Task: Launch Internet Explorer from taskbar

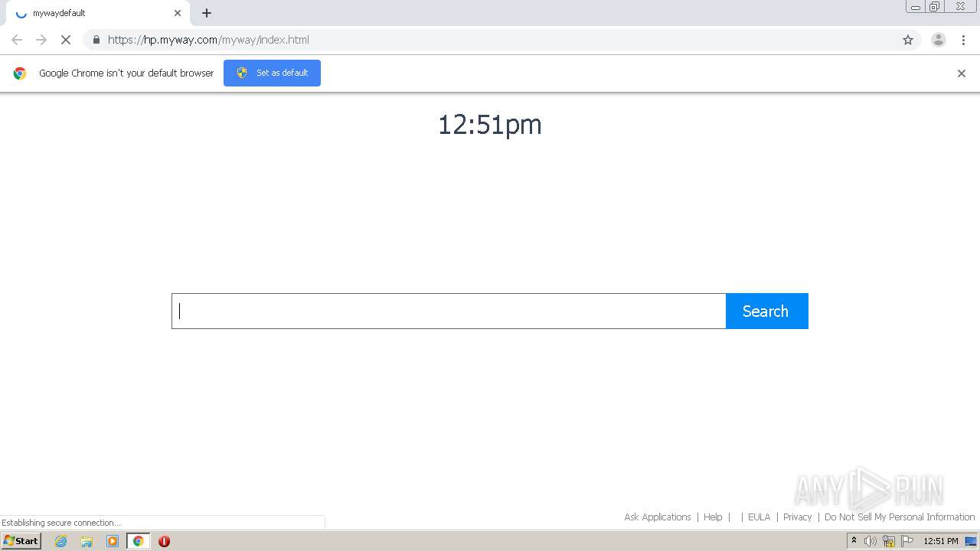Action: [60, 541]
